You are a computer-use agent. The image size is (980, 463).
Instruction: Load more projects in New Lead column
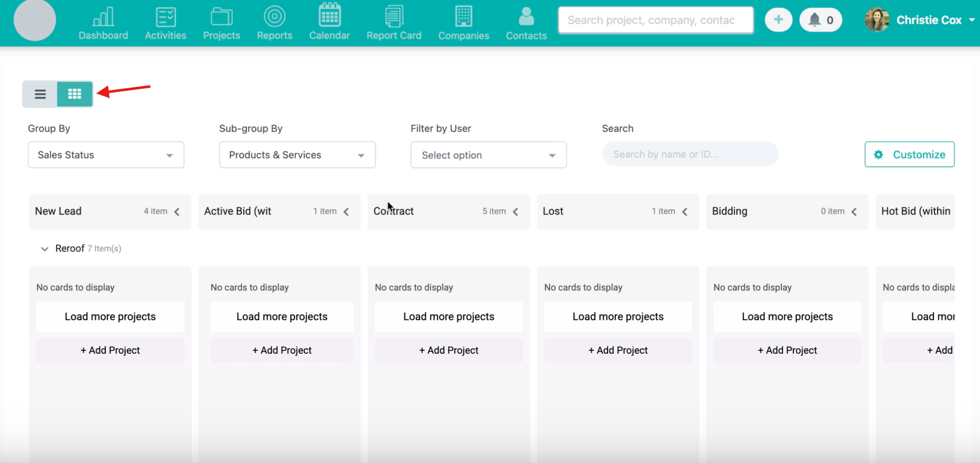(x=110, y=317)
